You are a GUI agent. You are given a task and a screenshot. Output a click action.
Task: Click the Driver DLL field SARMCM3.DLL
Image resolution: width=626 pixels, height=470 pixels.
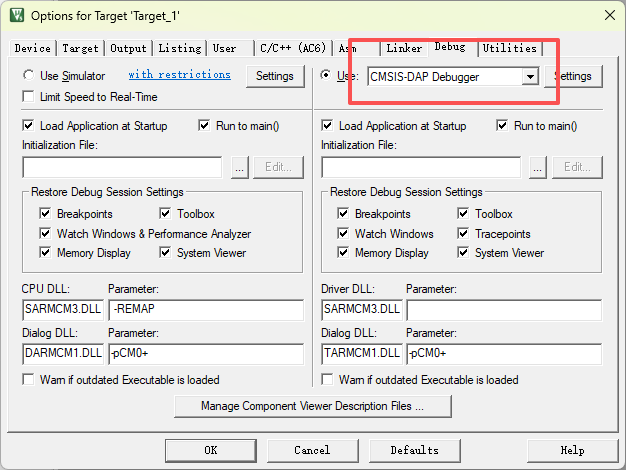[x=361, y=310]
